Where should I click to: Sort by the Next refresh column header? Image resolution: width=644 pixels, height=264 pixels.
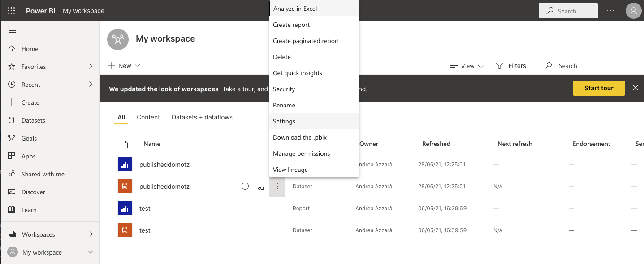(x=515, y=144)
